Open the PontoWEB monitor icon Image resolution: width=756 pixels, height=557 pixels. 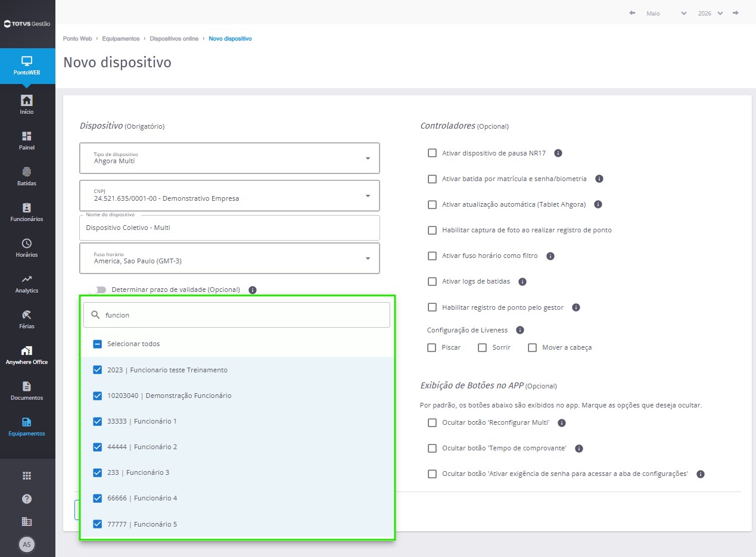(27, 61)
